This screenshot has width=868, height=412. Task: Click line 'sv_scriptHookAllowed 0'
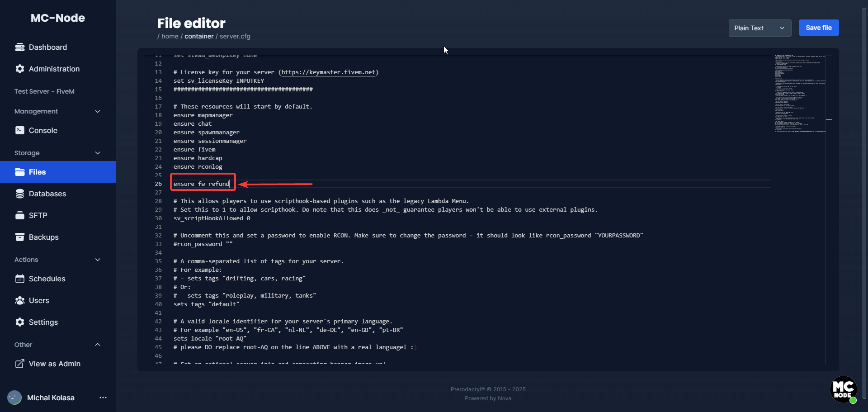[x=212, y=218]
